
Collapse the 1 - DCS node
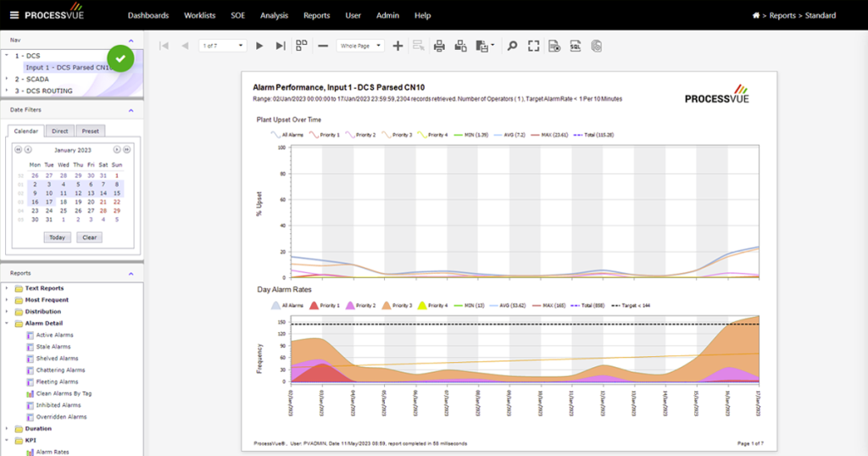tap(7, 55)
